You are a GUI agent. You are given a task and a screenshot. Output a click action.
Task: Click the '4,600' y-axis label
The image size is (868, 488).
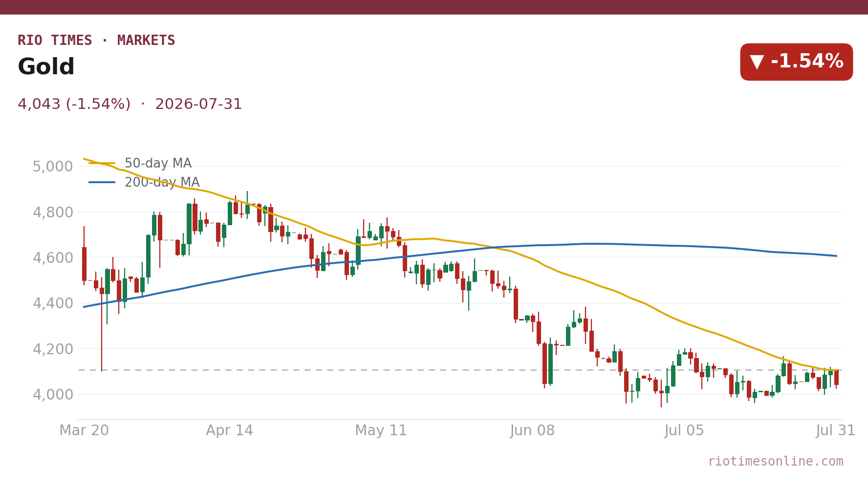[53, 258]
